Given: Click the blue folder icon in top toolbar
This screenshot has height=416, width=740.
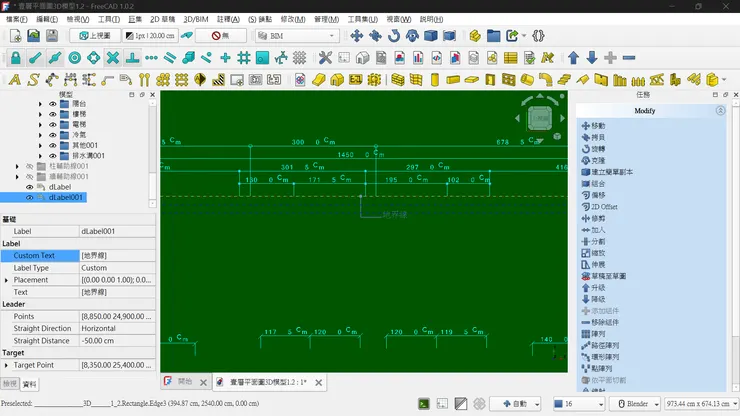Looking at the screenshot, I should coord(494,36).
